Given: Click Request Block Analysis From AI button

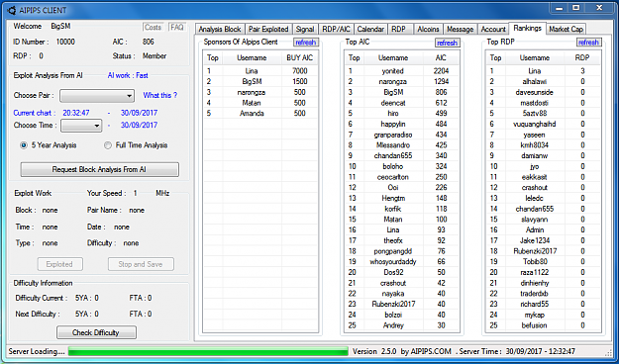Looking at the screenshot, I should (99, 169).
